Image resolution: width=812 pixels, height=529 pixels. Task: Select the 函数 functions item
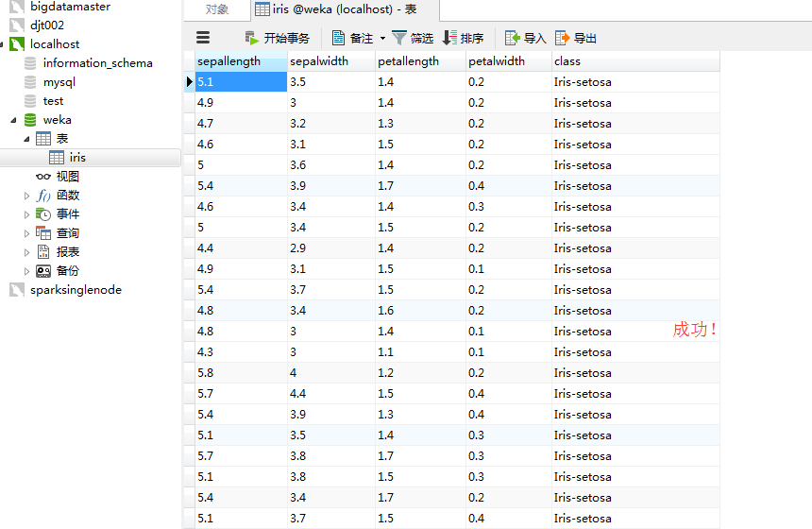point(68,196)
